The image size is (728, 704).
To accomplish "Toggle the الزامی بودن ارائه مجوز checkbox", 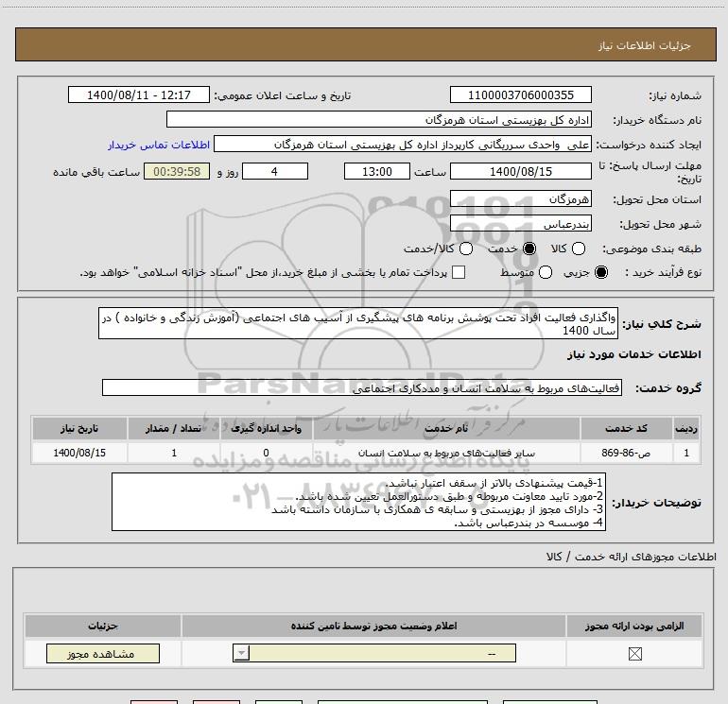I will pos(634,654).
